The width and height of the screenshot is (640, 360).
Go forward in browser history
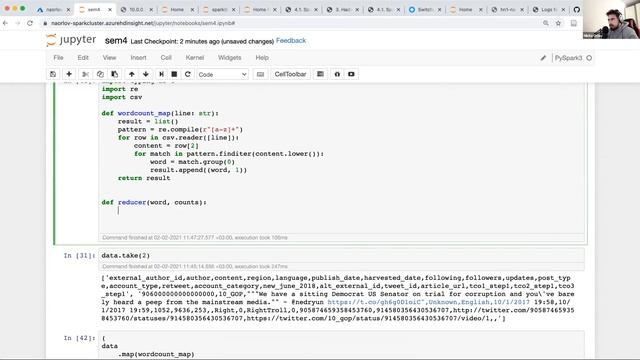(18, 23)
